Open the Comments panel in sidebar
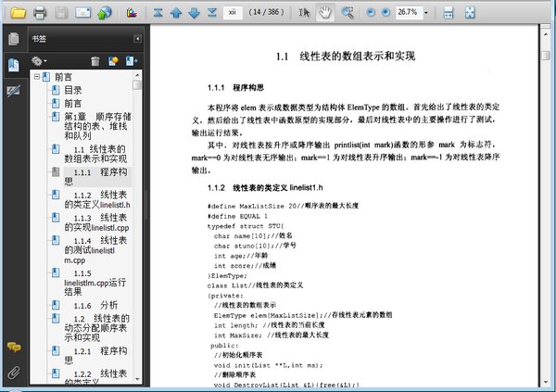 tap(13, 347)
